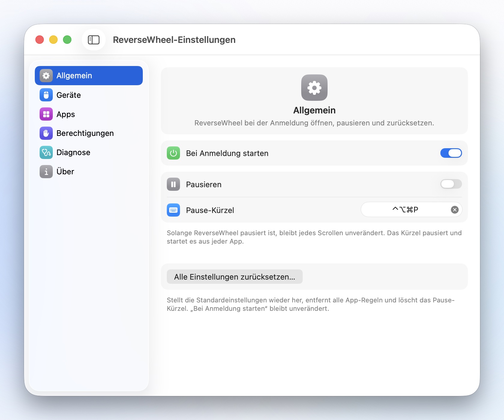The width and height of the screenshot is (504, 420).
Task: Disable the Bei Anmeldung starten switch
Action: pyautogui.click(x=451, y=153)
